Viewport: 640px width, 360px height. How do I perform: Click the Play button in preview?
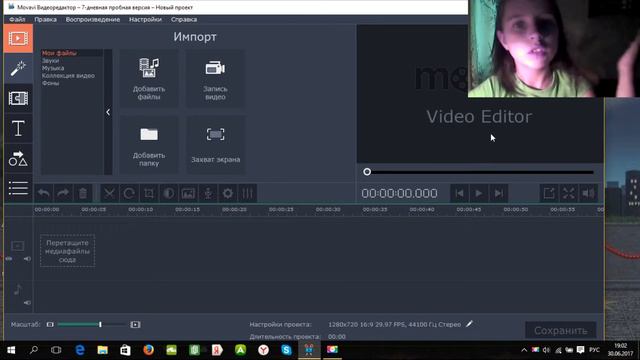[x=479, y=193]
